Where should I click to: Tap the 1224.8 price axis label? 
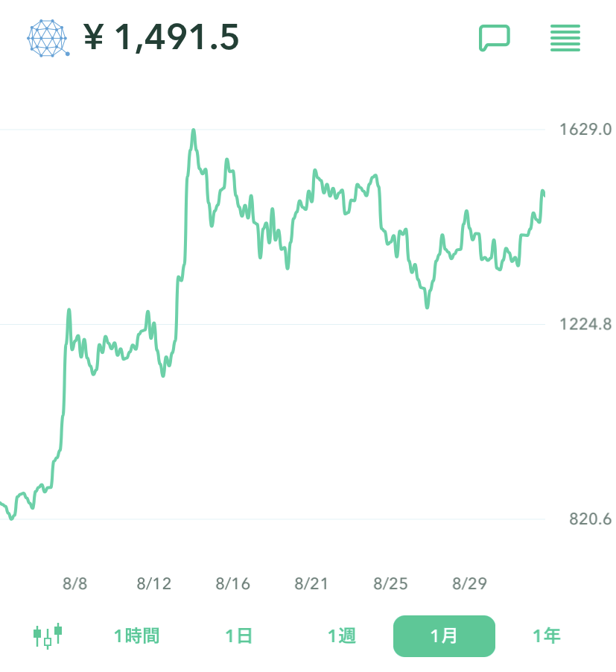pyautogui.click(x=585, y=324)
